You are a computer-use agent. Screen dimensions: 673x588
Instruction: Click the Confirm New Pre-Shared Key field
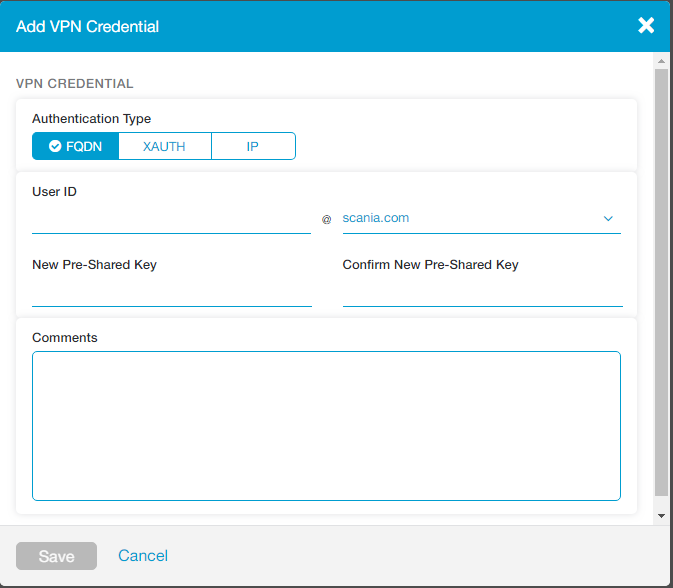pos(482,293)
